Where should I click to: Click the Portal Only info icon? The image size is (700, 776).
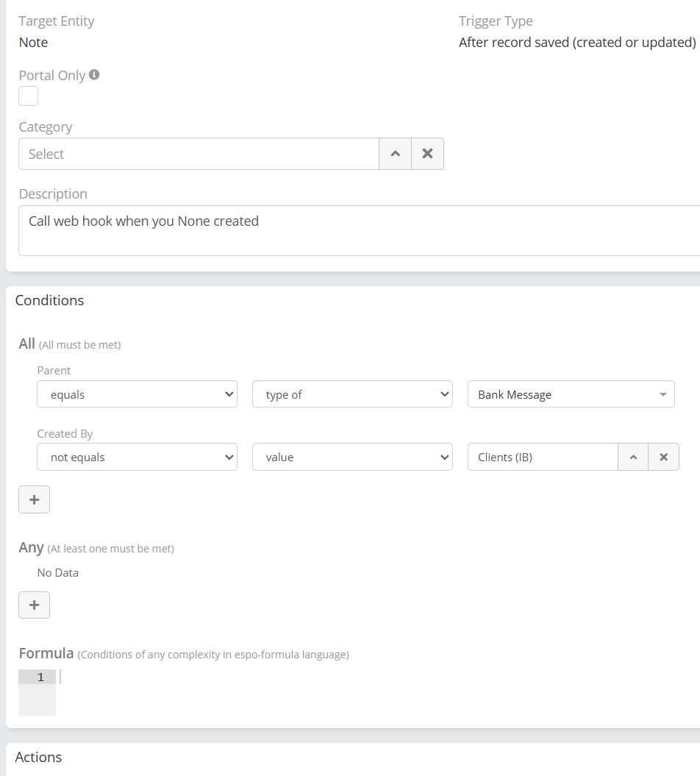[94, 75]
